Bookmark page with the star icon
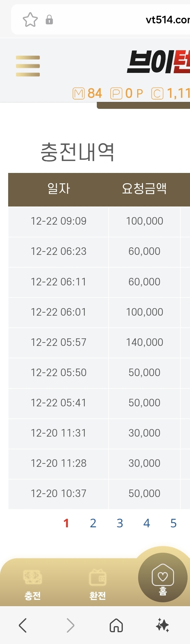This screenshot has width=190, height=644. click(30, 20)
